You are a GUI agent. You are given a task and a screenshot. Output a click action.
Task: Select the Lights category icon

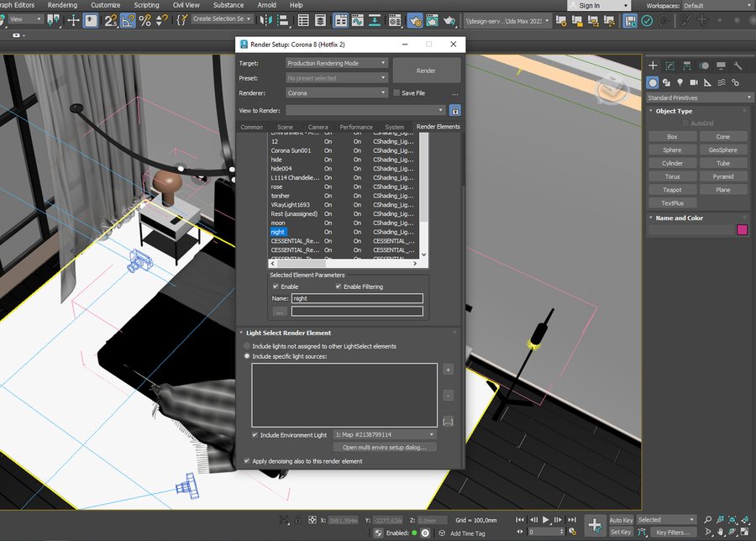[x=680, y=82]
